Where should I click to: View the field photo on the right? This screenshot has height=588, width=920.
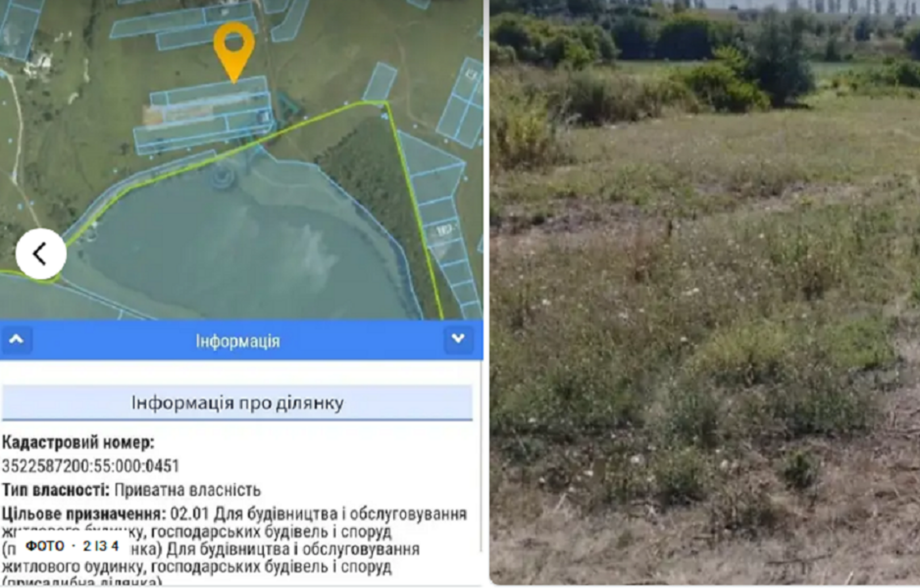pos(705,292)
